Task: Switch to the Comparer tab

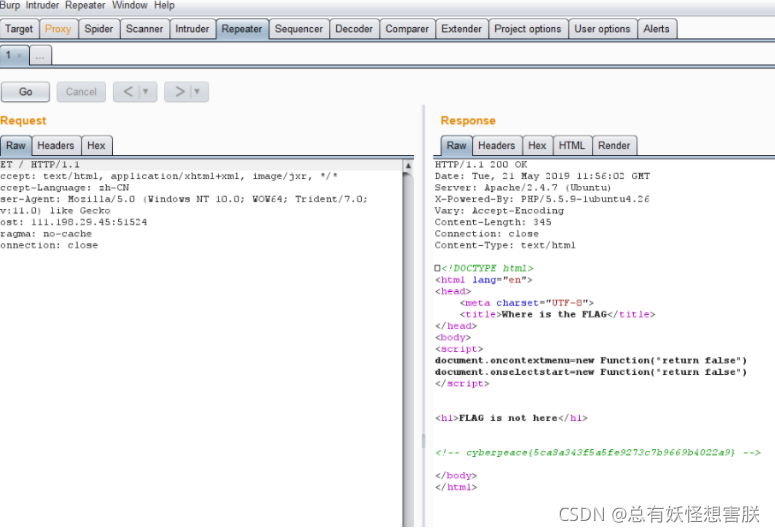Action: (407, 29)
